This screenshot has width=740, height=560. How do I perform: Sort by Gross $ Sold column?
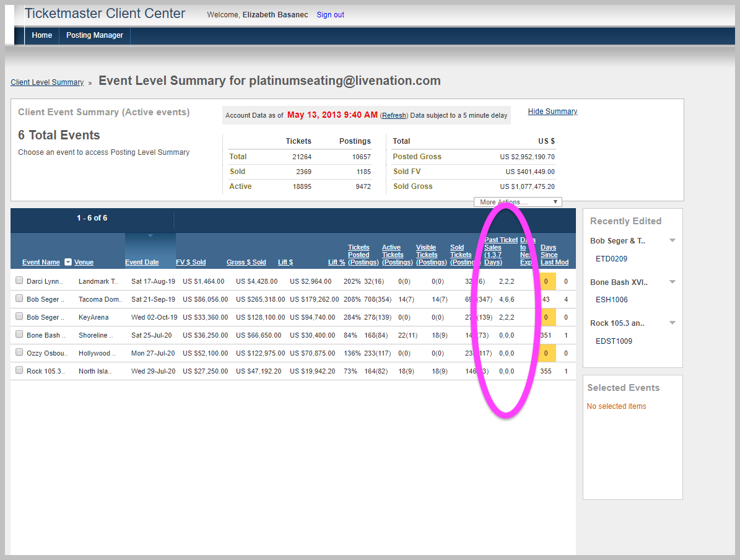(x=246, y=263)
